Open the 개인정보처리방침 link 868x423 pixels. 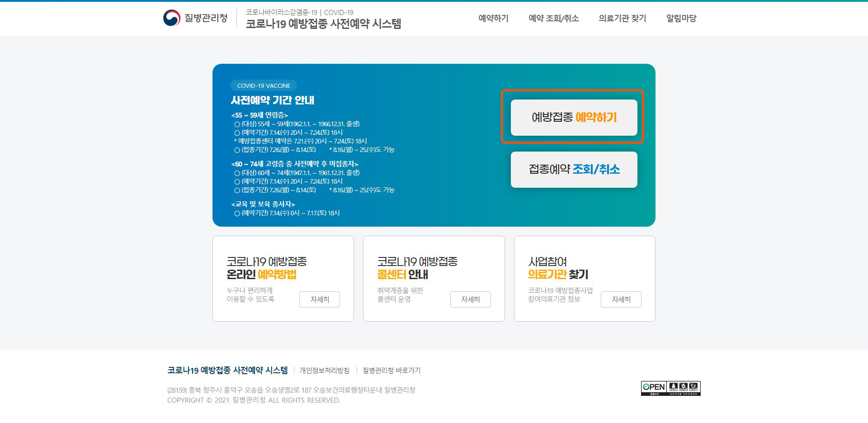[324, 371]
